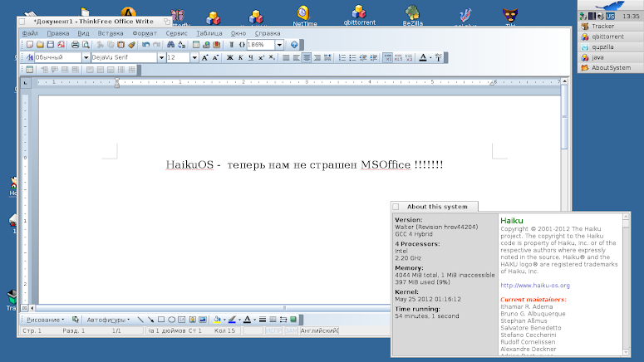Toggle right alignment
This screenshot has height=362, width=644.
(x=317, y=57)
